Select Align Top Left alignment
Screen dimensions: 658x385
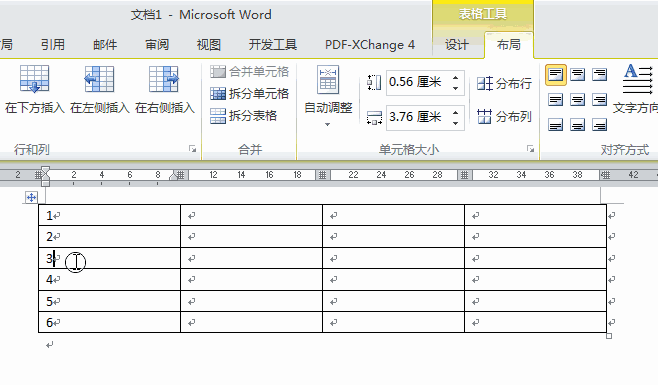556,75
